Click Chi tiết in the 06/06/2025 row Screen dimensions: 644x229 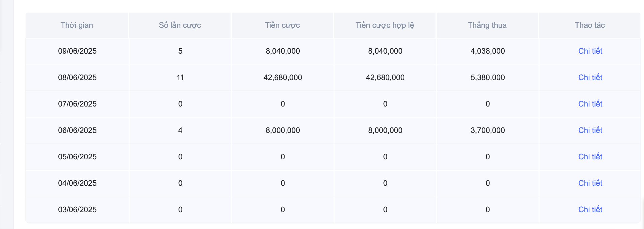(x=590, y=130)
